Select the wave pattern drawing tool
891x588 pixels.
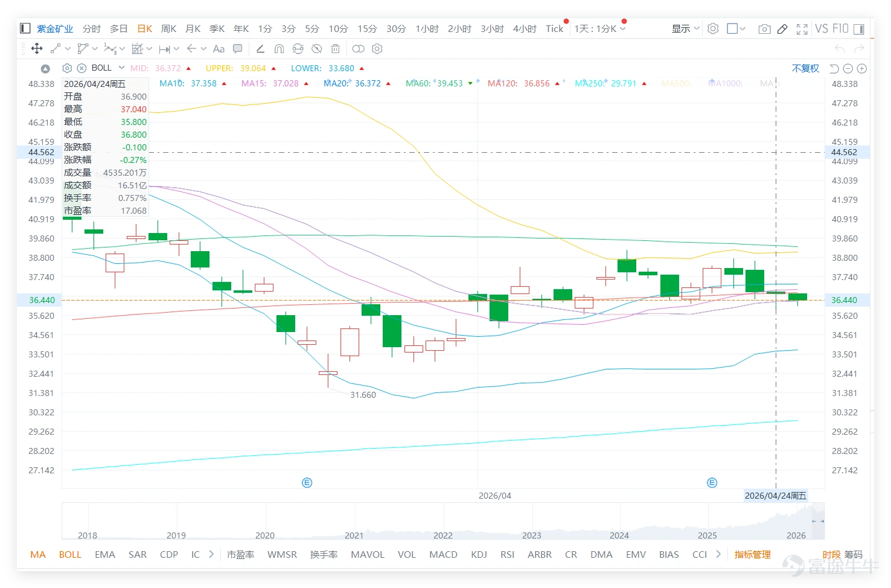pyautogui.click(x=110, y=49)
